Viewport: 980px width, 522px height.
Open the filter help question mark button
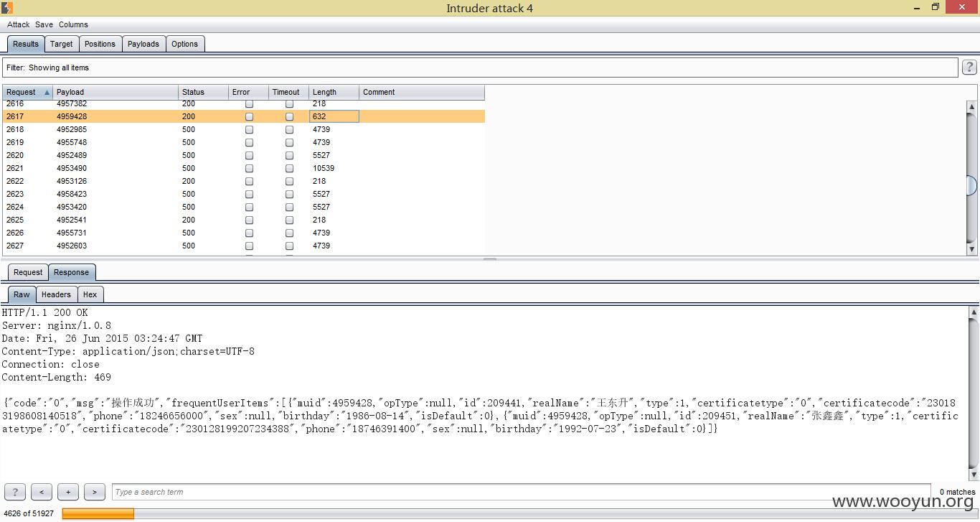click(x=969, y=67)
